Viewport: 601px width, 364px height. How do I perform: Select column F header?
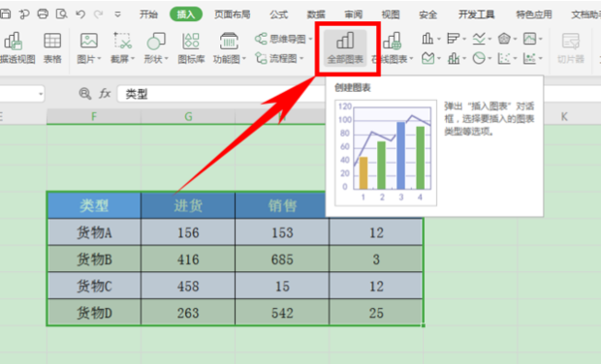pos(94,116)
